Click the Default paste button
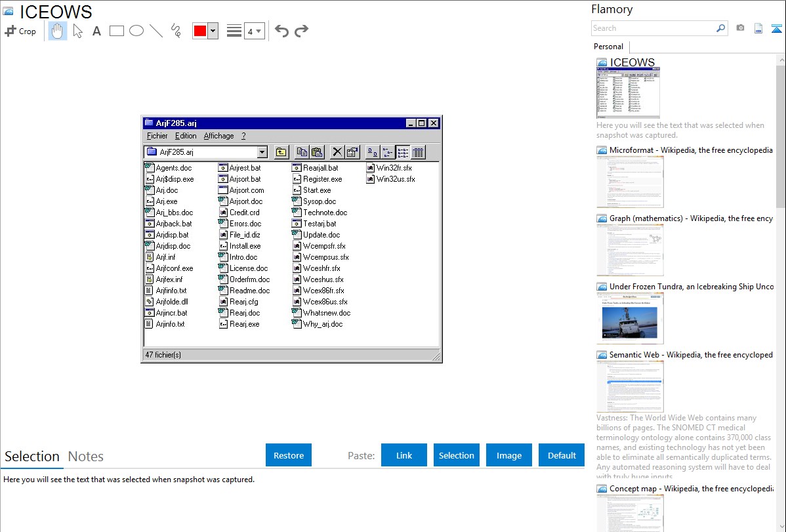Image resolution: width=786 pixels, height=532 pixels. pos(562,455)
